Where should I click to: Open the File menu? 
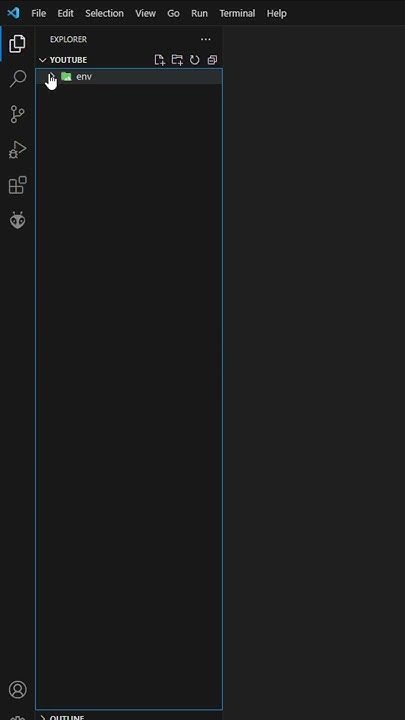click(x=39, y=13)
